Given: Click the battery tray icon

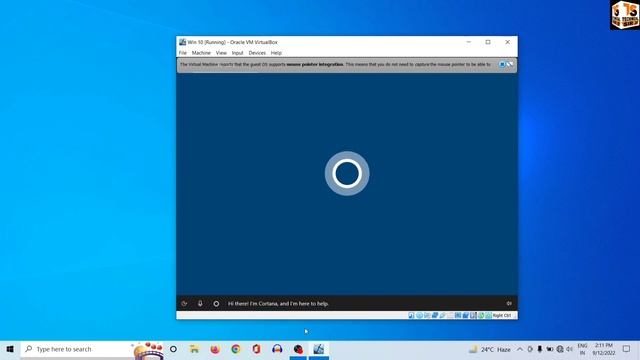Looking at the screenshot, I should click(x=550, y=349).
